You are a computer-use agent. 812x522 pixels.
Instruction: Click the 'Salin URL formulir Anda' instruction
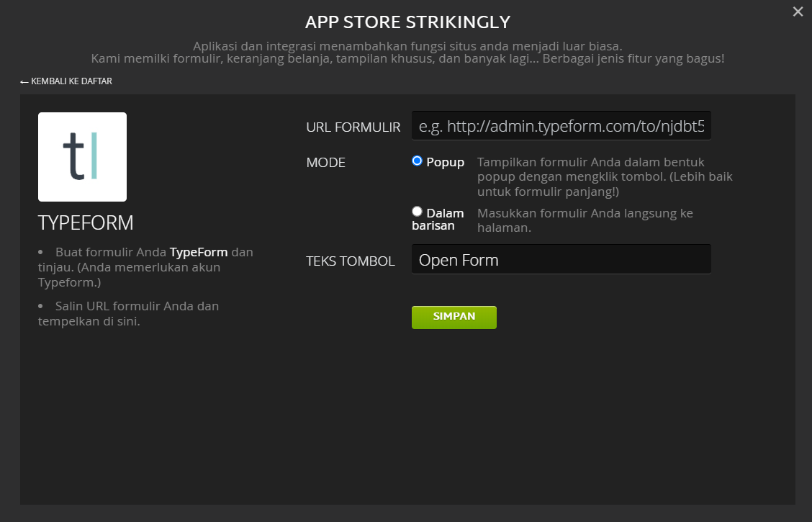click(128, 313)
